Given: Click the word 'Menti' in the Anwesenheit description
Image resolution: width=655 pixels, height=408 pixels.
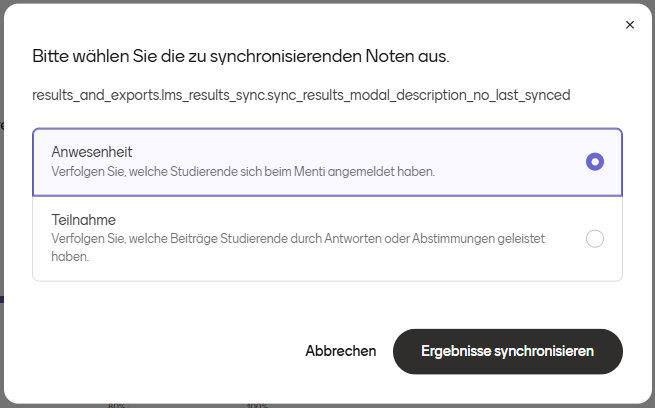Looking at the screenshot, I should click(x=310, y=172).
